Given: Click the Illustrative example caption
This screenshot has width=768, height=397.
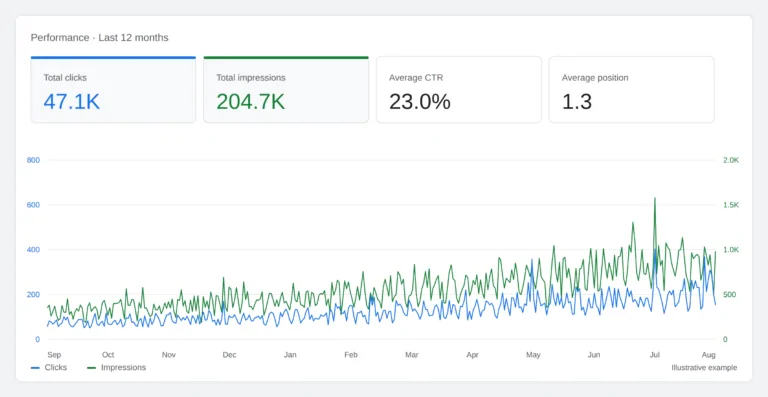Looking at the screenshot, I should [704, 368].
